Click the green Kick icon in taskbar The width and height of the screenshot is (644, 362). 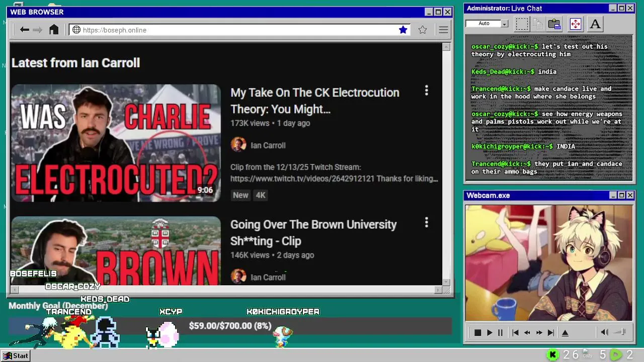(552, 355)
